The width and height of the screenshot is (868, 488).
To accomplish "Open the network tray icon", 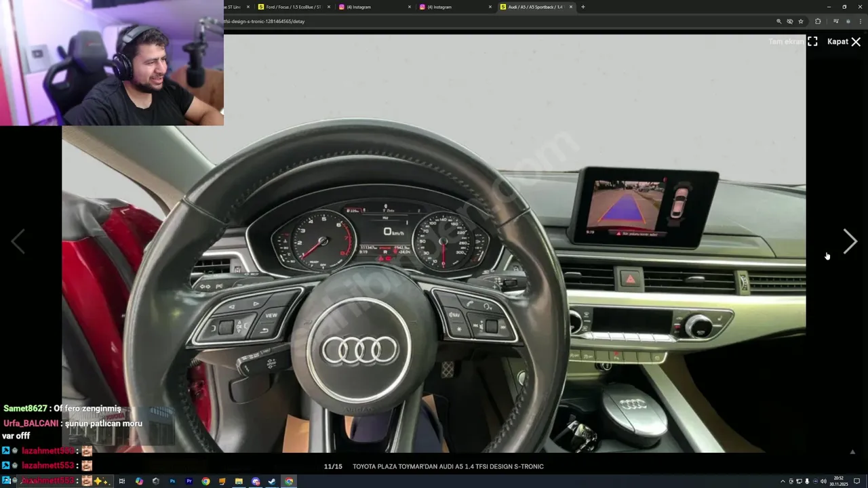I will [799, 481].
